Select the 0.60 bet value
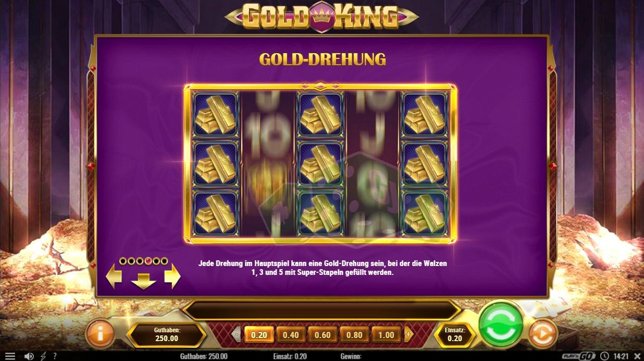644x361 pixels. [323, 335]
